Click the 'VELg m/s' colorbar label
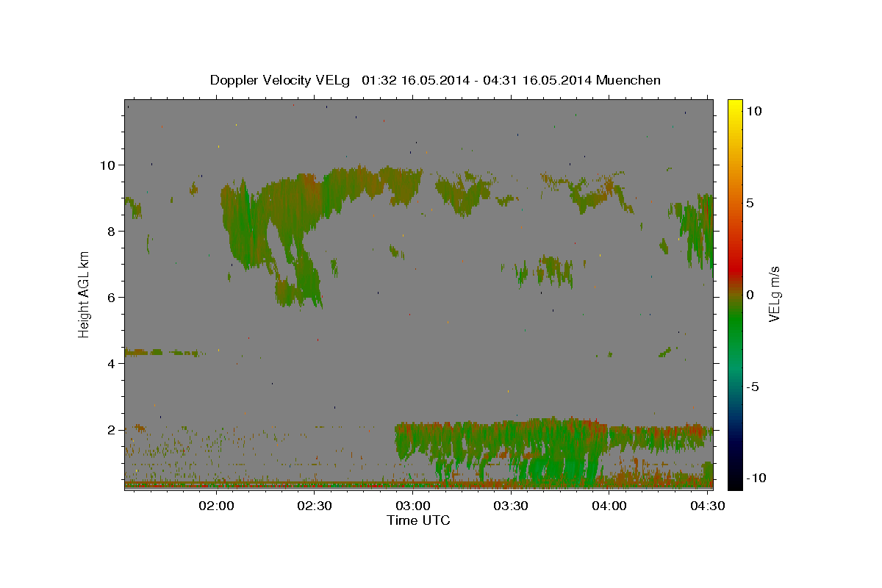Screen dimensions: 882x588 [x=775, y=295]
